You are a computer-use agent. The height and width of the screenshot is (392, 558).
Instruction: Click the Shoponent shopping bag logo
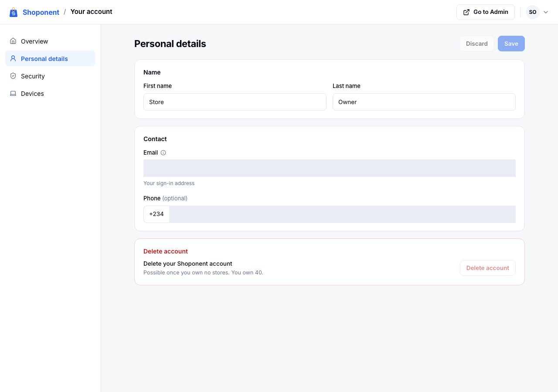14,12
